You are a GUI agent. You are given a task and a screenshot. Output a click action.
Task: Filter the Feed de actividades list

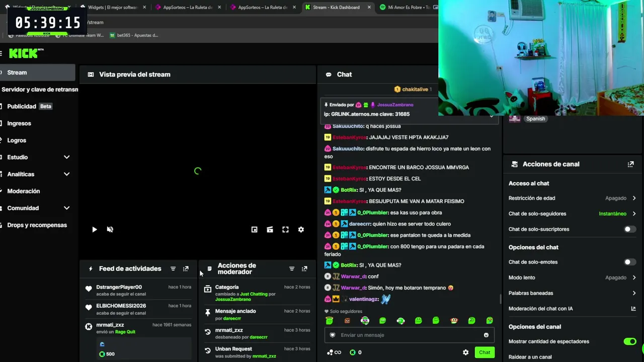173,269
